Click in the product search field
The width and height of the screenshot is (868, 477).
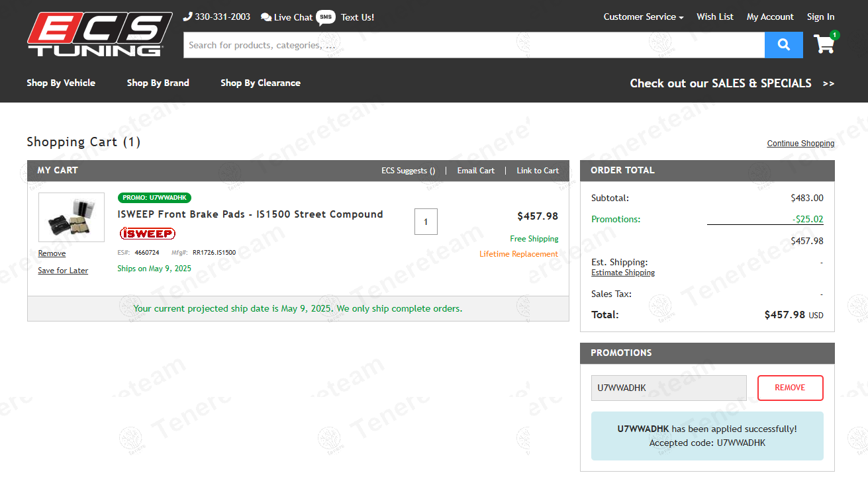coord(473,45)
